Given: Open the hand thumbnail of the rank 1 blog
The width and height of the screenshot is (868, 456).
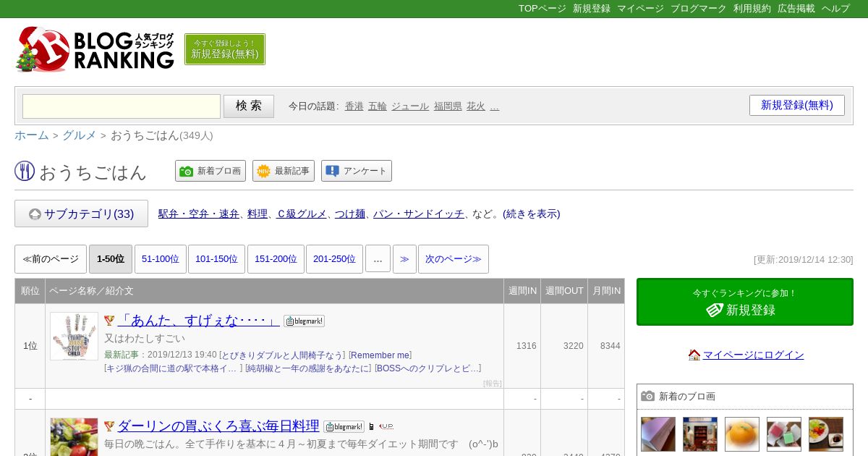Looking at the screenshot, I should coord(74,336).
